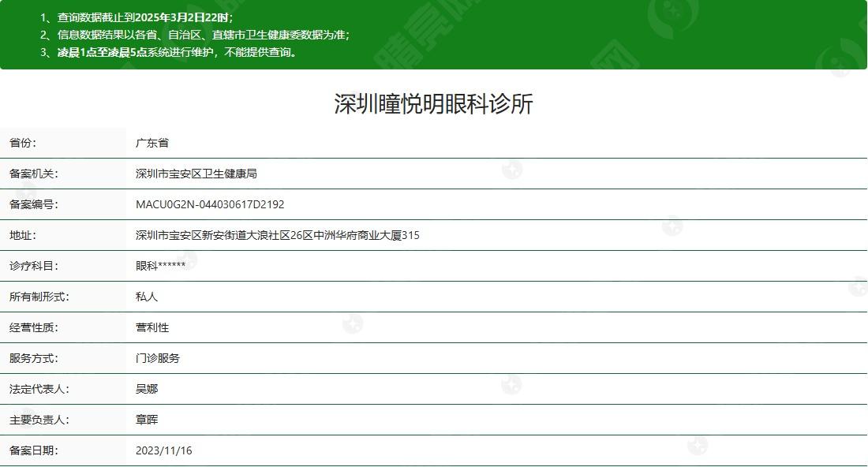Click the 省份 label
Image resolution: width=868 pixels, height=467 pixels.
tap(23, 143)
